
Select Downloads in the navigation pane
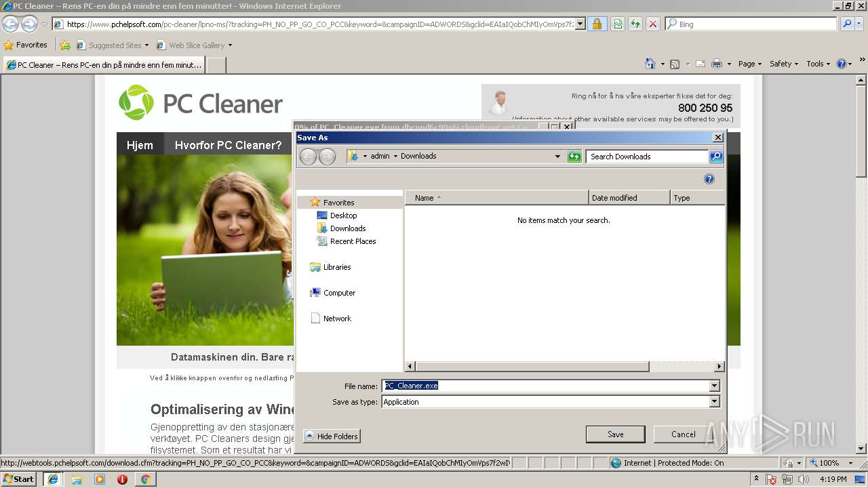348,228
